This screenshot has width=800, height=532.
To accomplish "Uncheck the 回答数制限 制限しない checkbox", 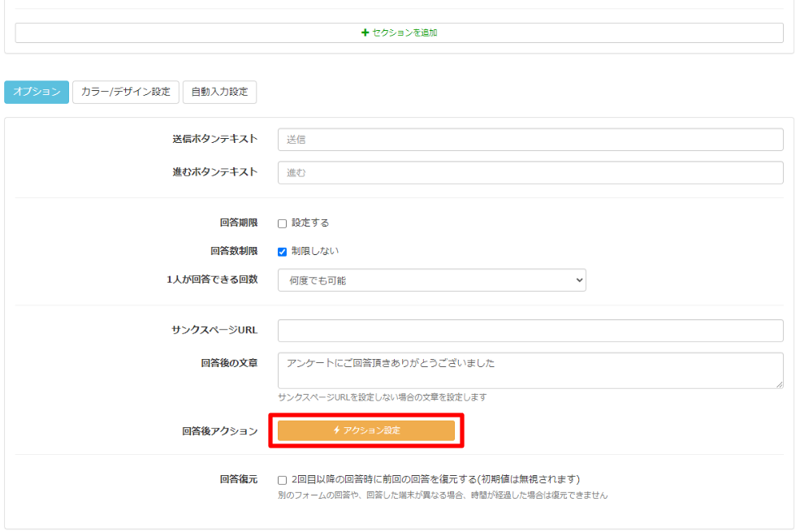I will pyautogui.click(x=282, y=252).
